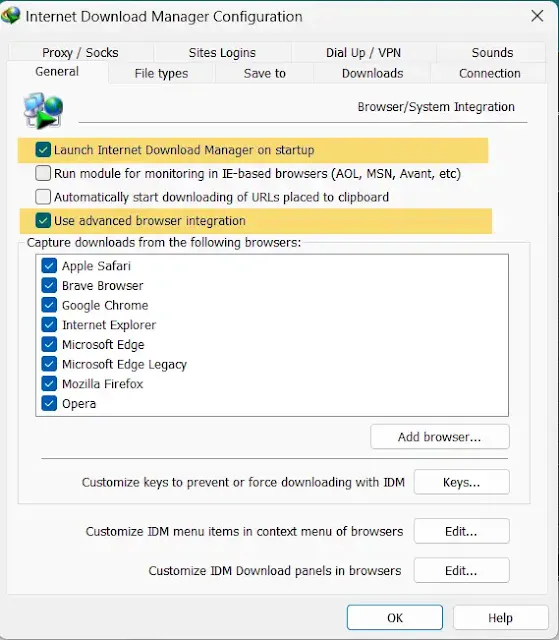This screenshot has height=640, width=559.
Task: Click the Opera list entry text
Action: 79,404
